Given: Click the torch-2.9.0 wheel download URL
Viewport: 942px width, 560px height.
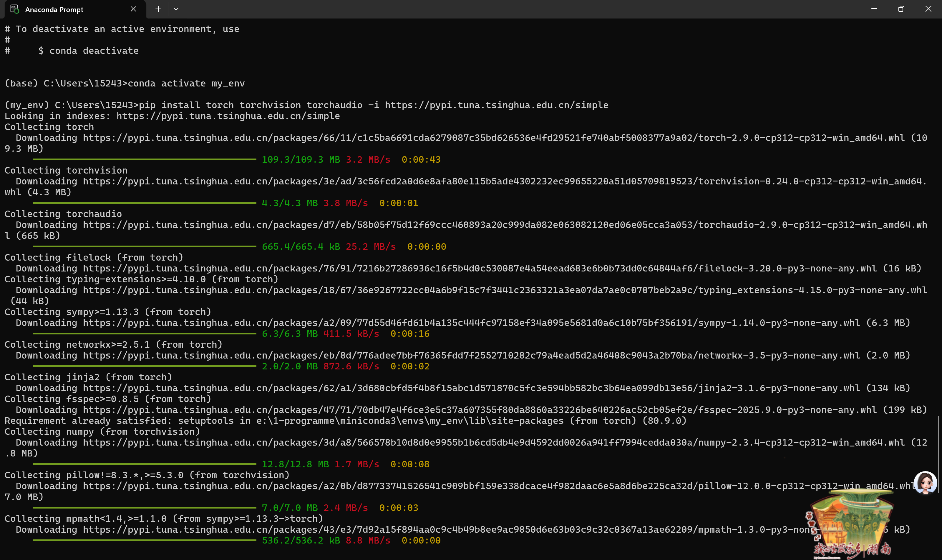Looking at the screenshot, I should point(494,138).
